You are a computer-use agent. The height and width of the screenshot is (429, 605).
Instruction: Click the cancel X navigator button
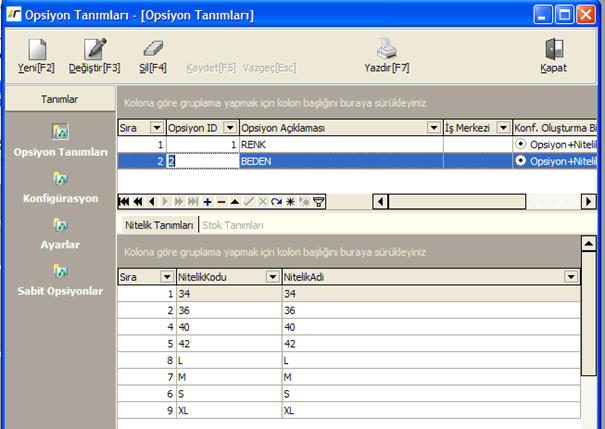click(x=263, y=201)
